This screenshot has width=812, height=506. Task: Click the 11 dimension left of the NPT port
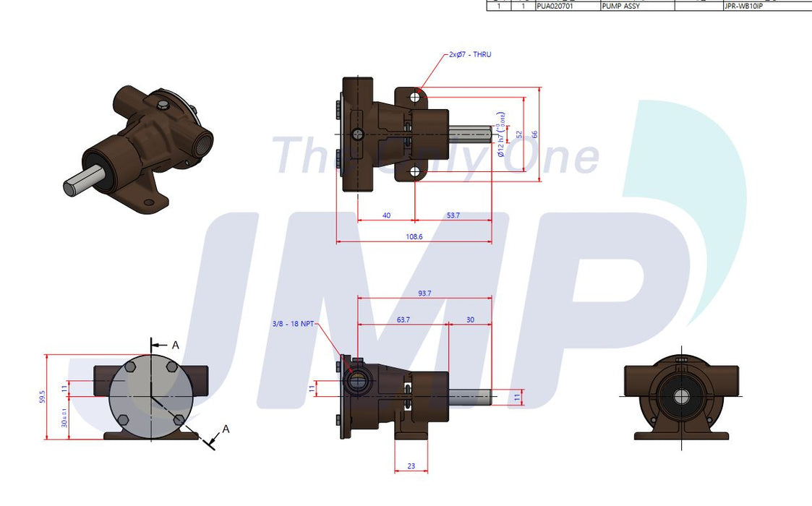[x=312, y=388]
